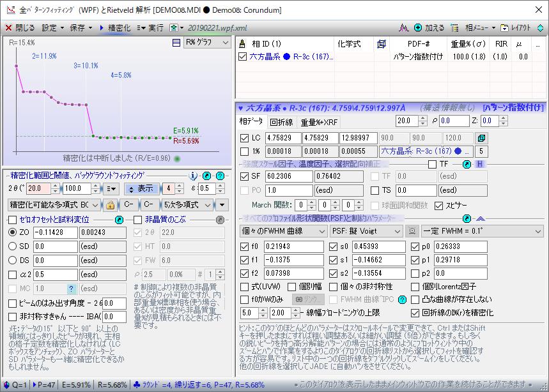
Task: Click the heart icon in phase title bar
Action: (240, 109)
